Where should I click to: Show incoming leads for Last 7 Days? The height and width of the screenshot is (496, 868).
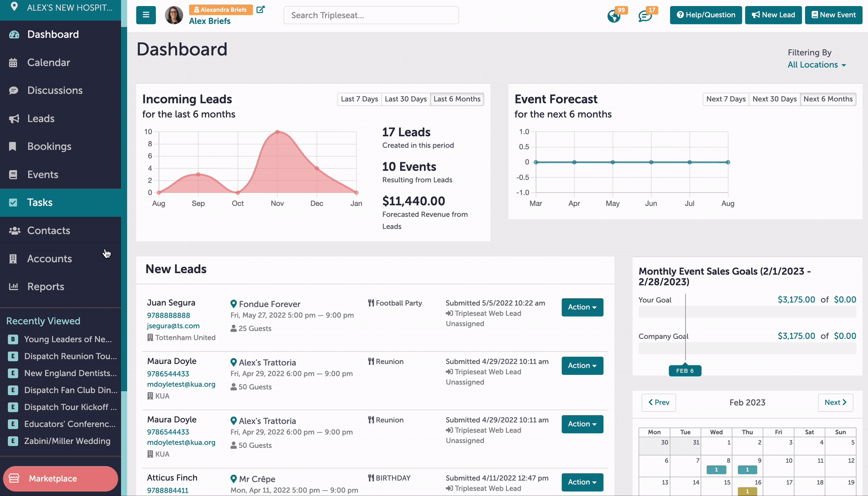coord(359,99)
